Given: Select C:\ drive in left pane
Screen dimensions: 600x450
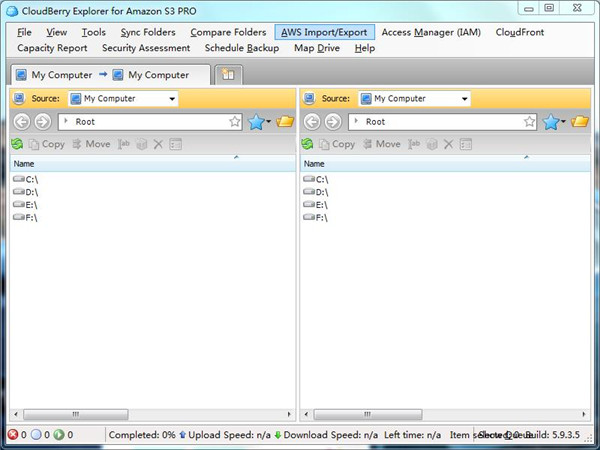Looking at the screenshot, I should (26, 179).
